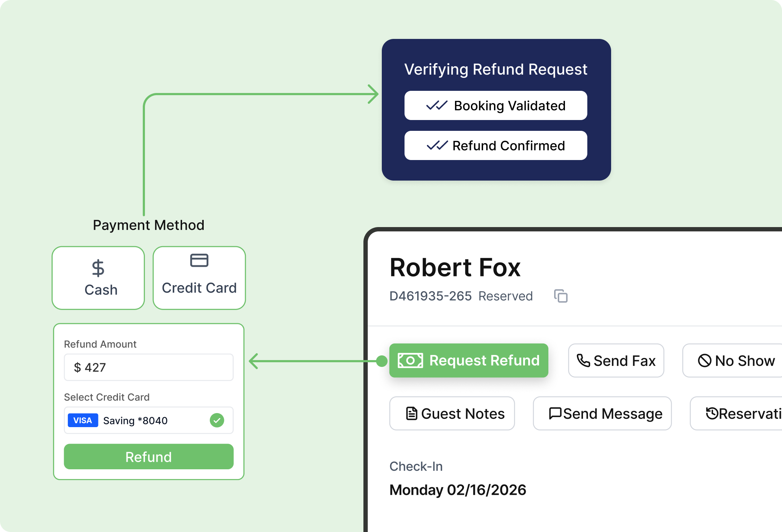Select the Credit Card payment method tab
This screenshot has height=532, width=782.
[199, 278]
